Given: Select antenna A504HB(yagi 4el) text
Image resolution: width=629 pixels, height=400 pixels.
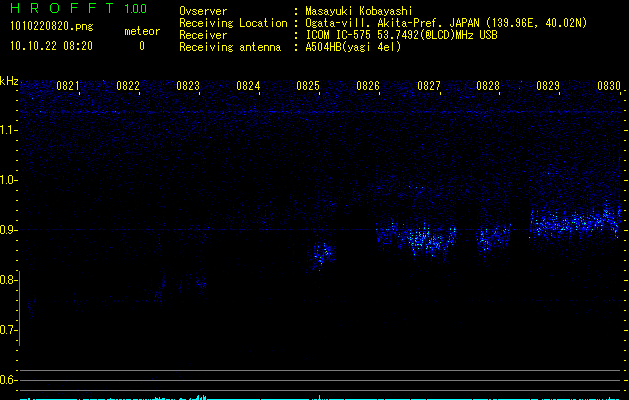Looking at the screenshot, I should [353, 47].
